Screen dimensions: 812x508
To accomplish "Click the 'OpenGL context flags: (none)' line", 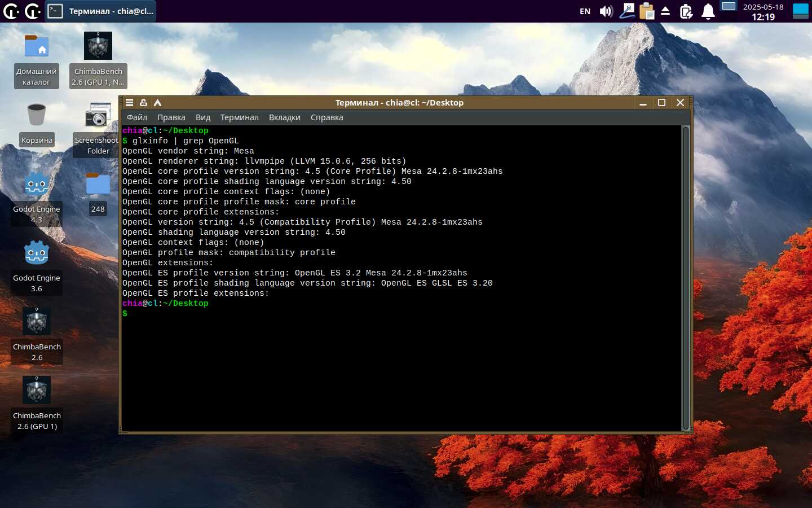I will (193, 243).
